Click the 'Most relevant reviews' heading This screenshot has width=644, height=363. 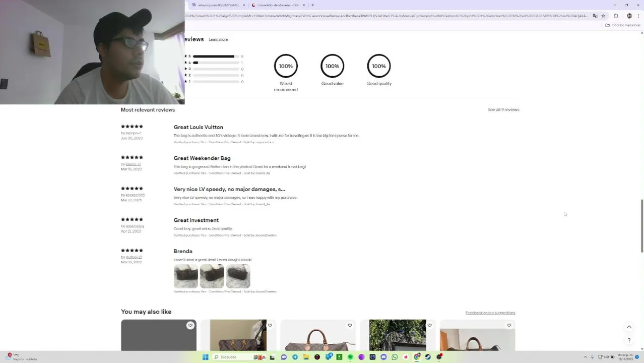(x=148, y=109)
